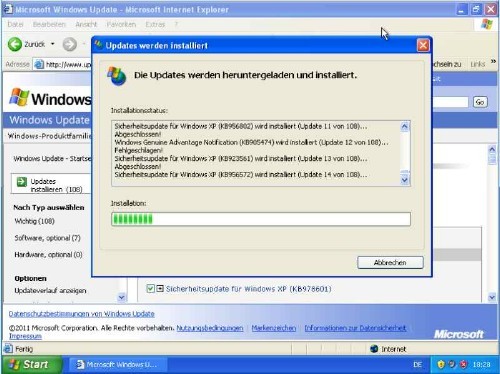Click the installation progress bar
500x374 pixels.
point(261,219)
